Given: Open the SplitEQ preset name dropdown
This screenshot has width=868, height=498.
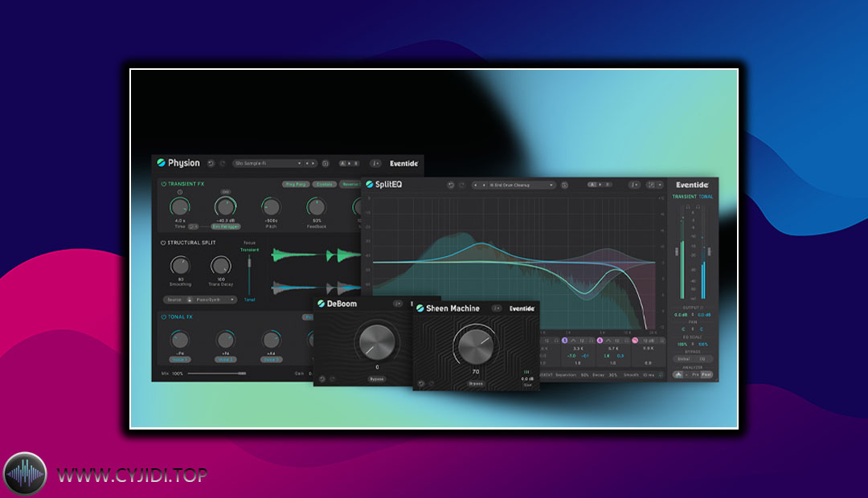Looking at the screenshot, I should [x=522, y=185].
